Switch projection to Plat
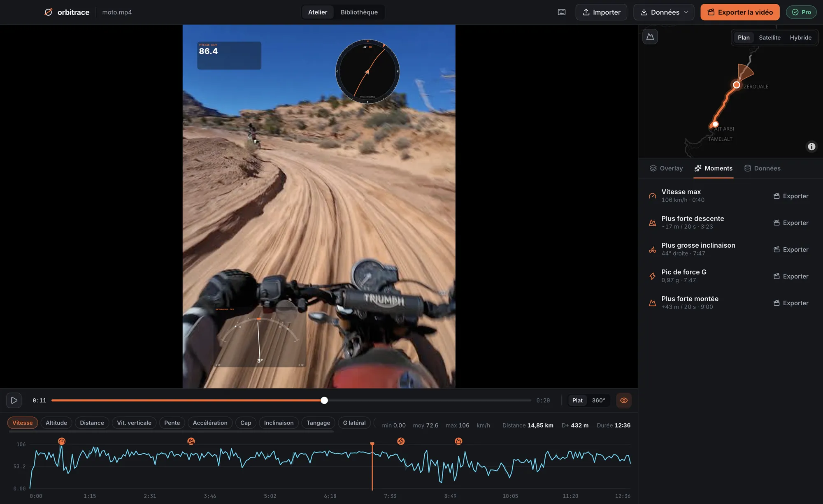This screenshot has height=504, width=823. click(577, 400)
